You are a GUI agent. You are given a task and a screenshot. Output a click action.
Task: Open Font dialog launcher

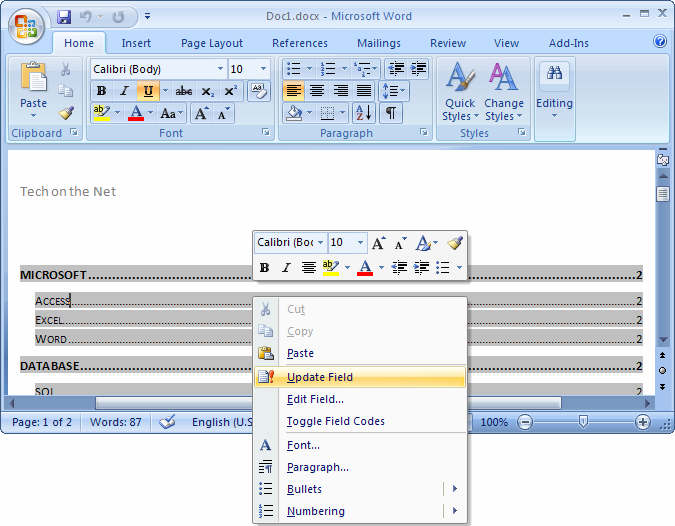(266, 132)
